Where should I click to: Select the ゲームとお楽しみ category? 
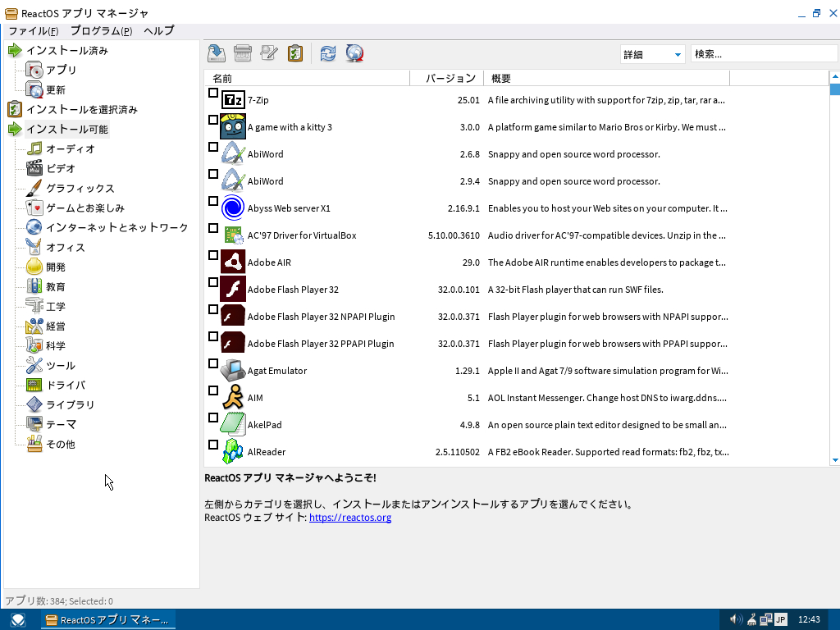pyautogui.click(x=84, y=208)
